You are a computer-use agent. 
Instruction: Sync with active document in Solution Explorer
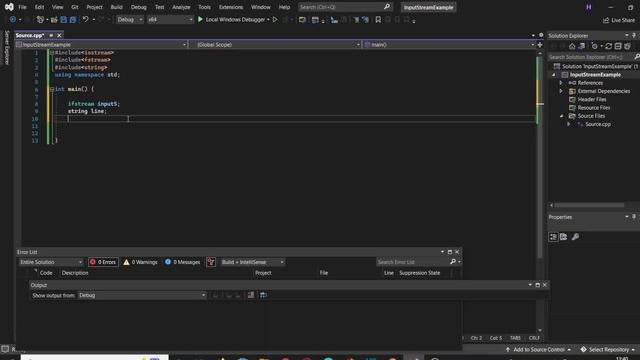click(x=609, y=46)
